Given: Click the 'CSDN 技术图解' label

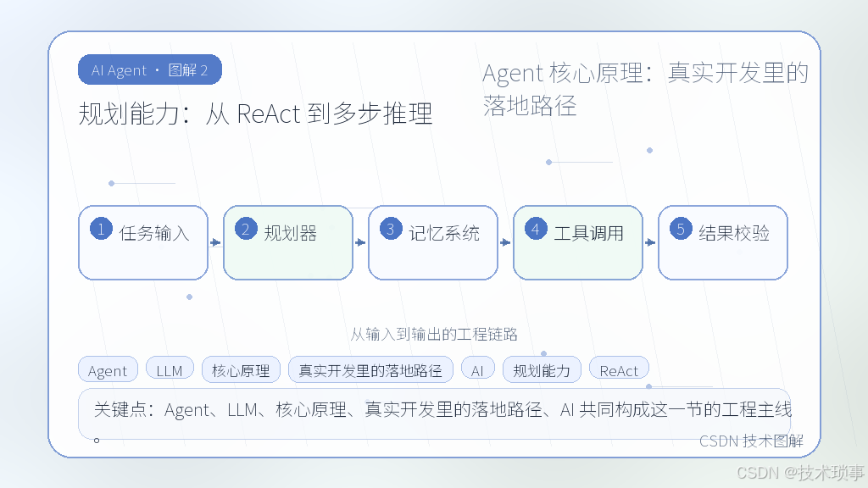Looking at the screenshot, I should click(751, 441).
